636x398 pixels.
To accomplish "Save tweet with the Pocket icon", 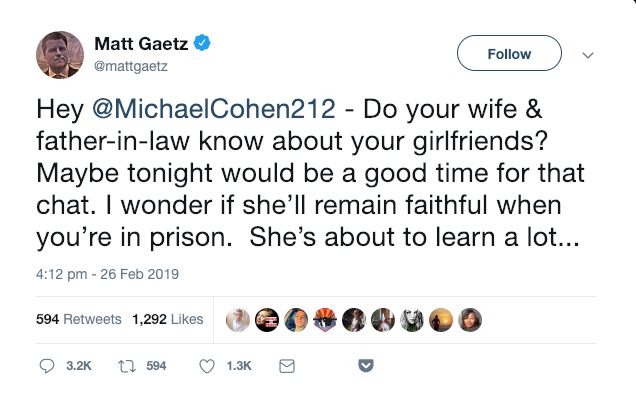I will coord(366,366).
